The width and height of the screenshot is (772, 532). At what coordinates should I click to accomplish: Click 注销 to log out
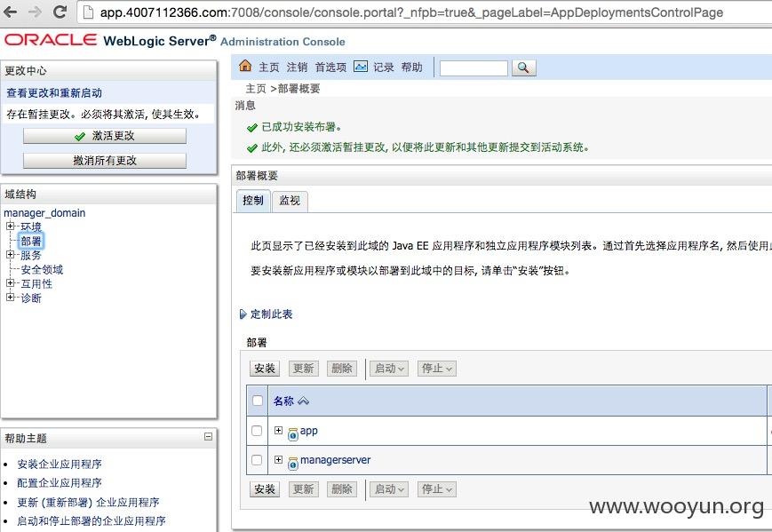pyautogui.click(x=297, y=67)
